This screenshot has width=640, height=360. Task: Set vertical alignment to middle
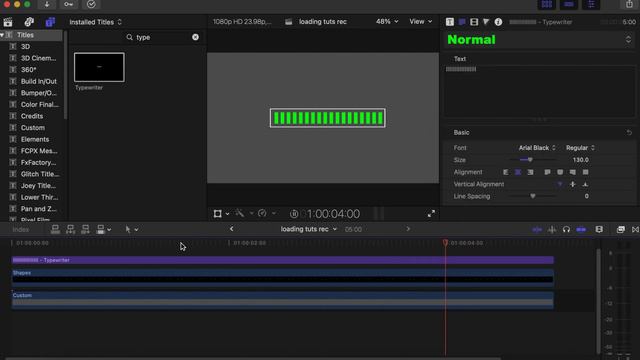tap(573, 184)
